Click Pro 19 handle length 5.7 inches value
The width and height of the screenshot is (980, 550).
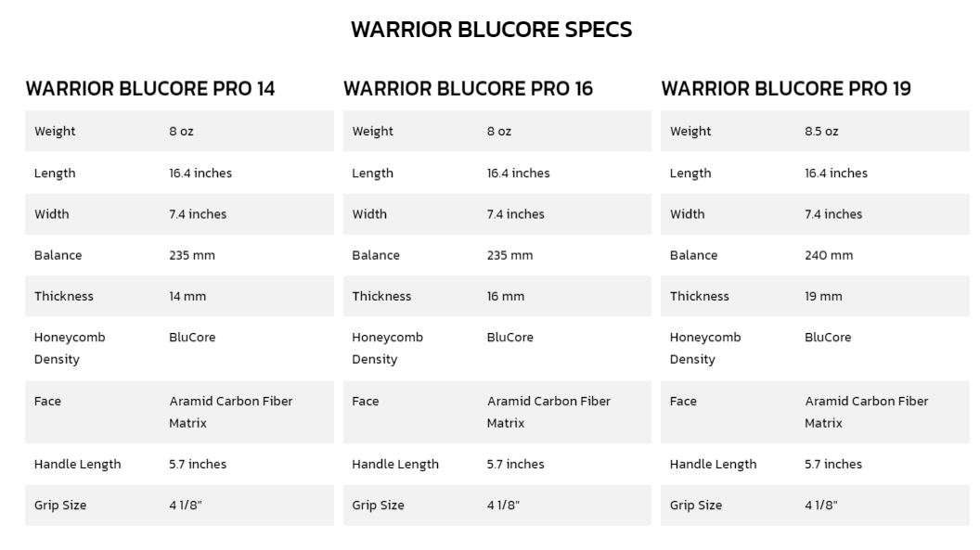tap(833, 464)
